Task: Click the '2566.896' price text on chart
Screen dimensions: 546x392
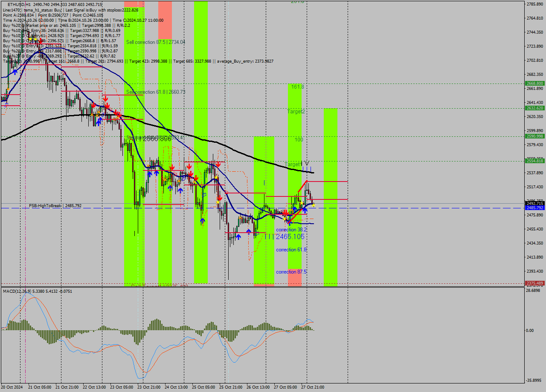Action: coord(157,139)
